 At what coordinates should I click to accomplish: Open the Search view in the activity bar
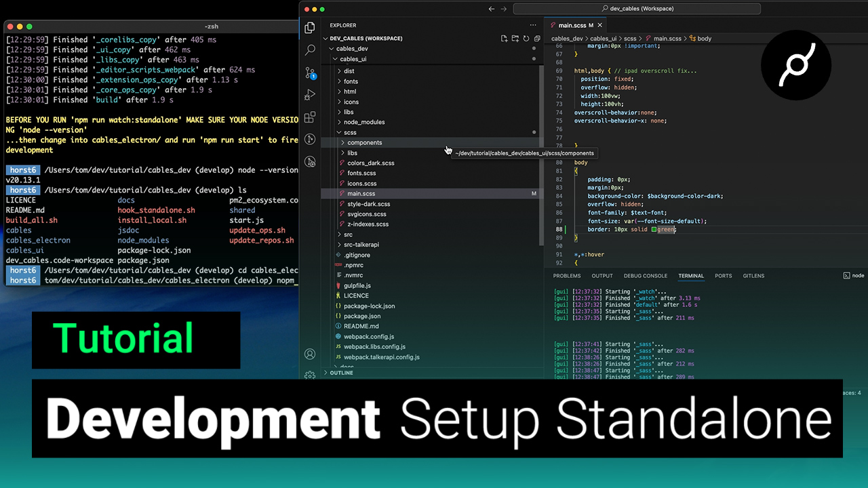point(310,49)
